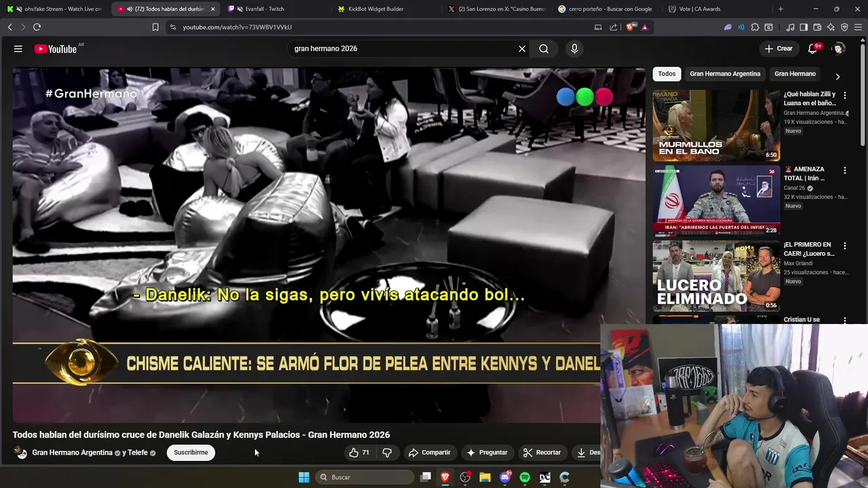This screenshot has width=868, height=488.
Task: Share this page from the address bar
Action: point(614,27)
